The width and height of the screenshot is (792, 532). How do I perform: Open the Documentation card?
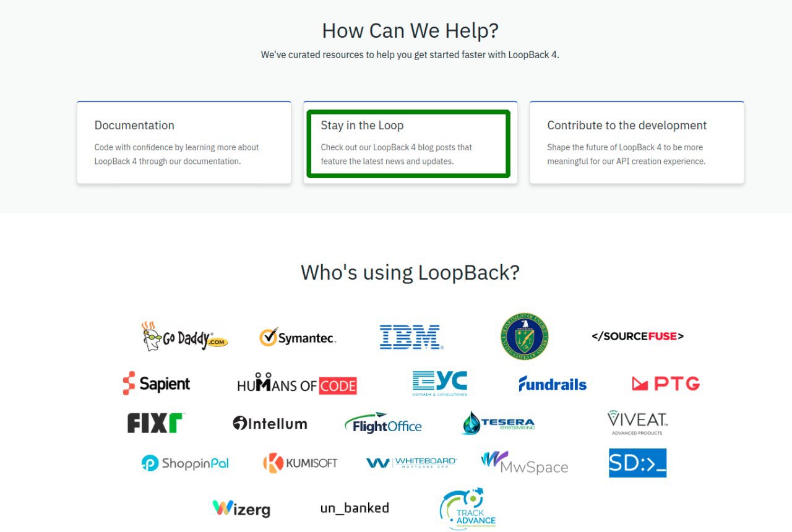[184, 142]
